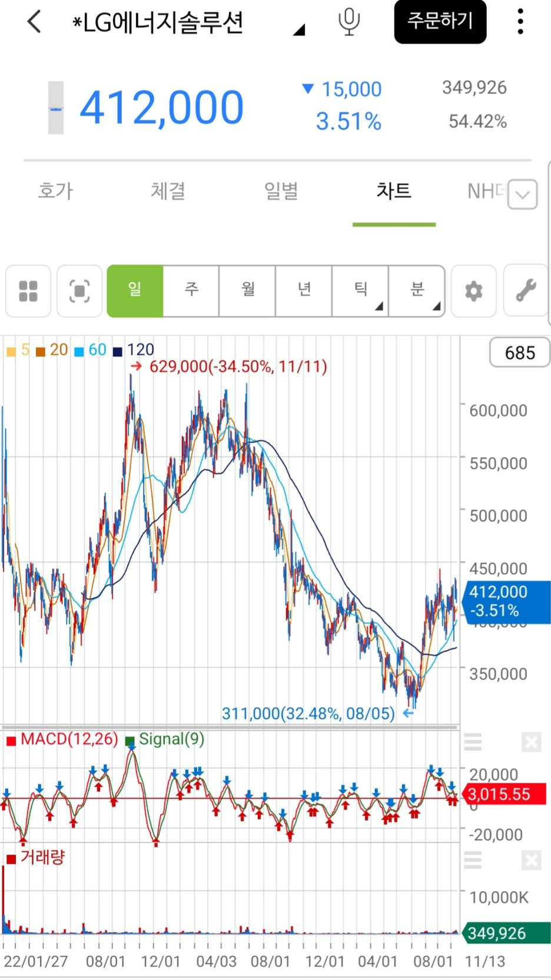551x980 pixels.
Task: Tap the 22/01/27 date axis label
Action: pyautogui.click(x=35, y=962)
